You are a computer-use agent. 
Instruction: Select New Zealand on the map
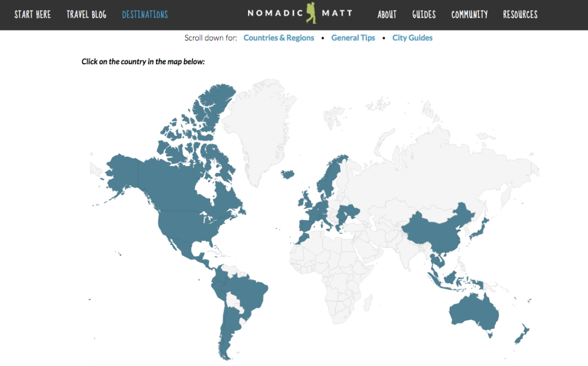coord(524,333)
